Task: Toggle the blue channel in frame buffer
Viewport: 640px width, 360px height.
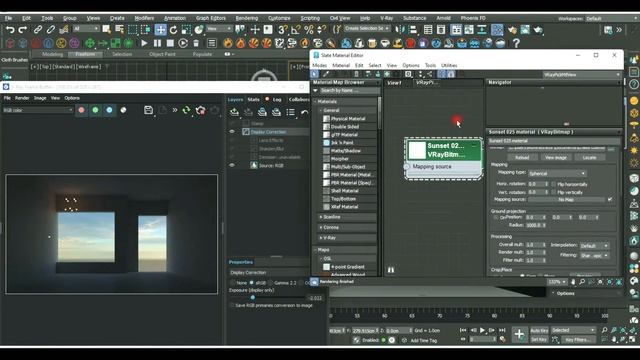Action: [x=109, y=110]
